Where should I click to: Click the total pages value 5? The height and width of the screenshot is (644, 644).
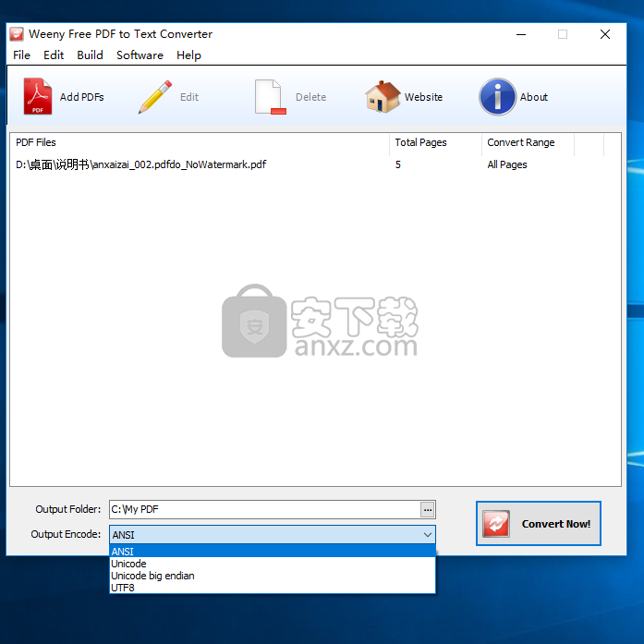point(397,164)
